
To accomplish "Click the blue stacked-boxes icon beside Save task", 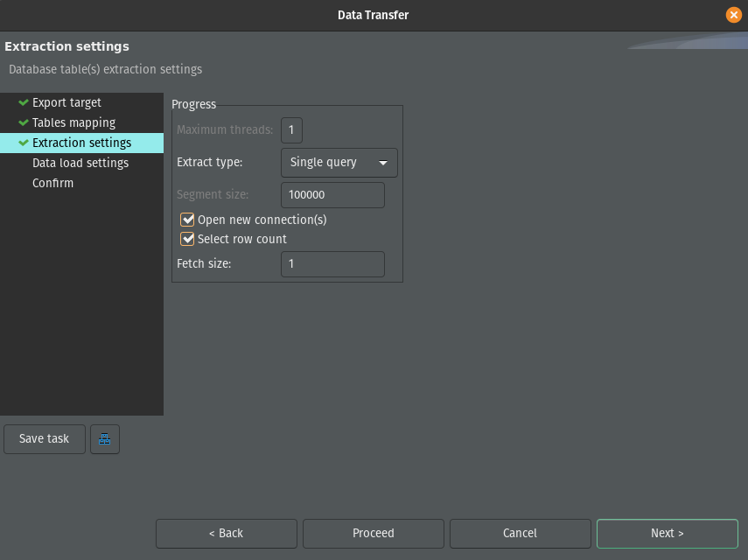I will [105, 439].
